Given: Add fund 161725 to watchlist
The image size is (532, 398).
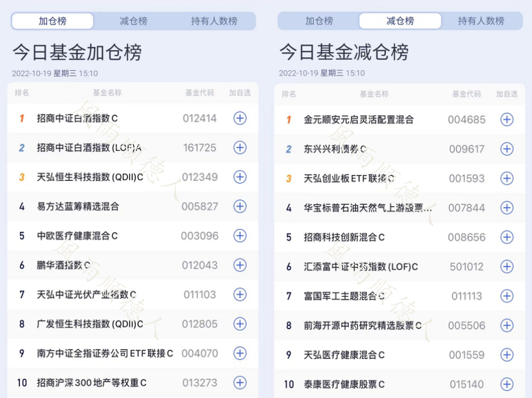Looking at the screenshot, I should coord(240,147).
